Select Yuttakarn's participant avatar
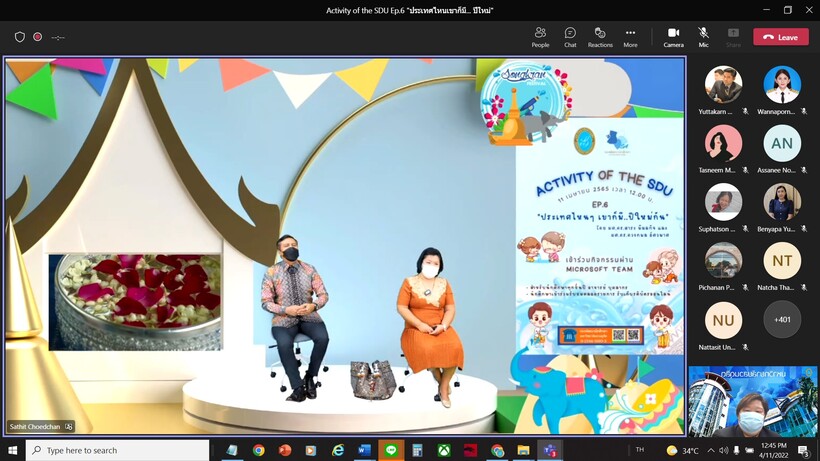The height and width of the screenshot is (461, 820). [x=723, y=85]
